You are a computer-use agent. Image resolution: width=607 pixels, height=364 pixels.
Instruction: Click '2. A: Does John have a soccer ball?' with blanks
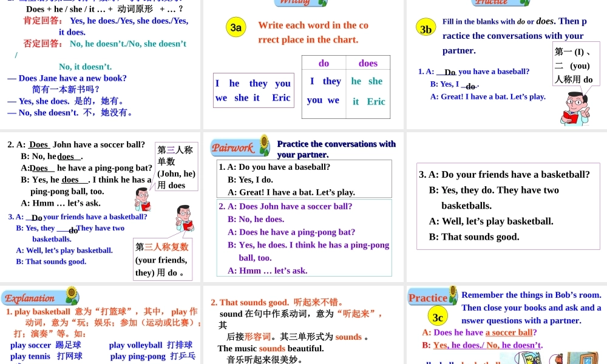click(76, 144)
